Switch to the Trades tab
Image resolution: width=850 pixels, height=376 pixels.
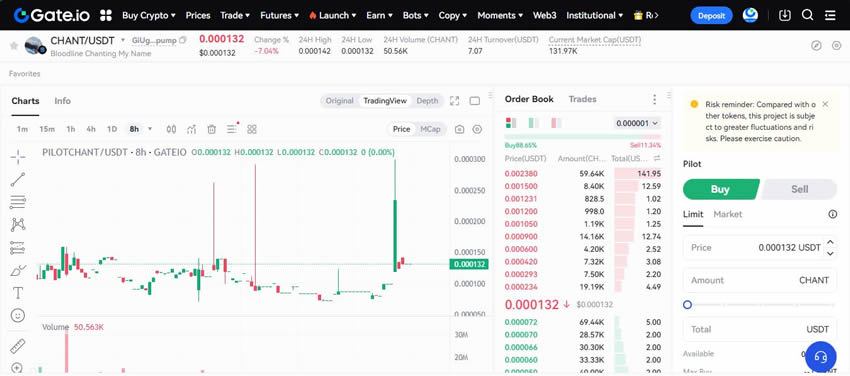click(x=582, y=99)
